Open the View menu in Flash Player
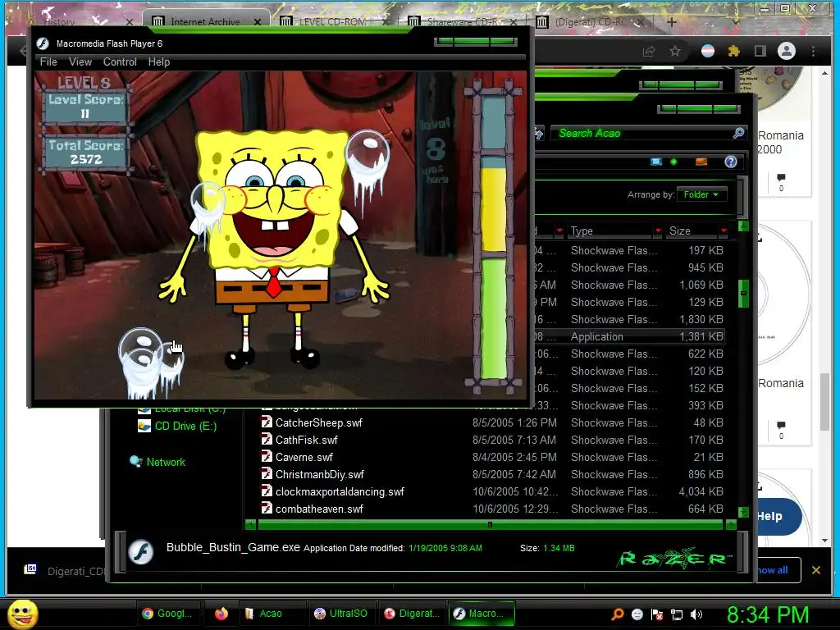The image size is (840, 630). click(x=80, y=62)
